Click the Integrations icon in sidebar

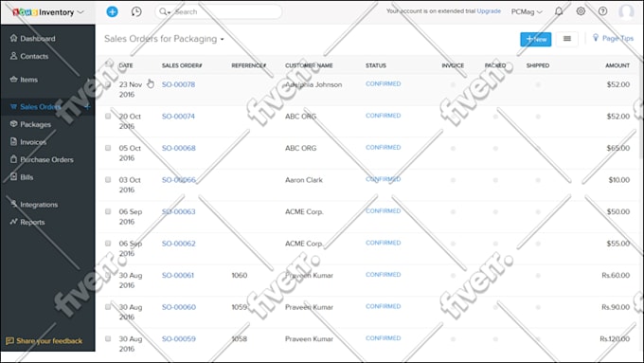[13, 204]
